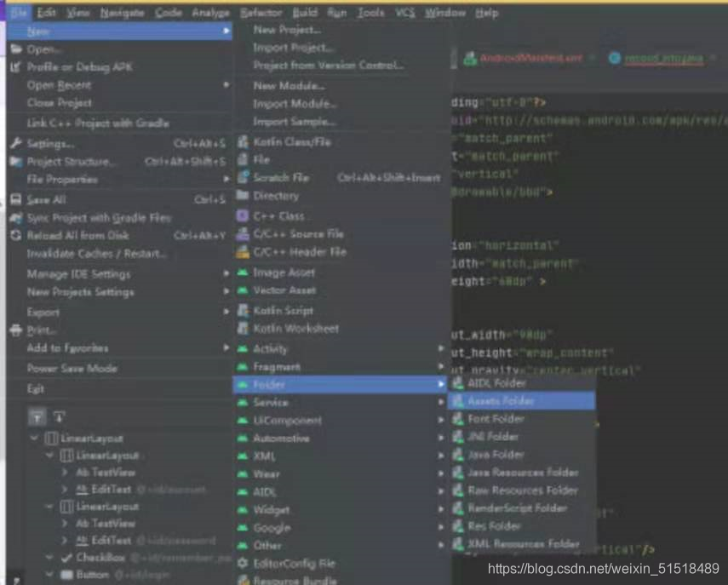The image size is (728, 585).
Task: Open the Open Recent submenu
Action: [120, 85]
